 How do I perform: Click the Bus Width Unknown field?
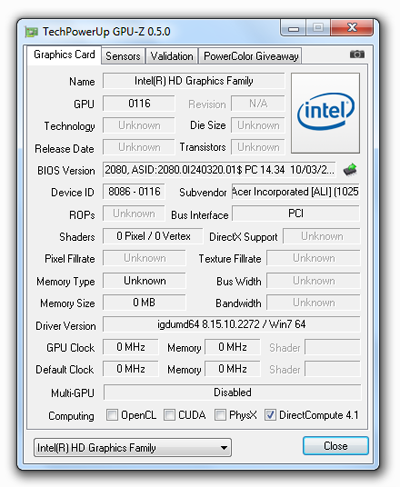pyautogui.click(x=314, y=281)
